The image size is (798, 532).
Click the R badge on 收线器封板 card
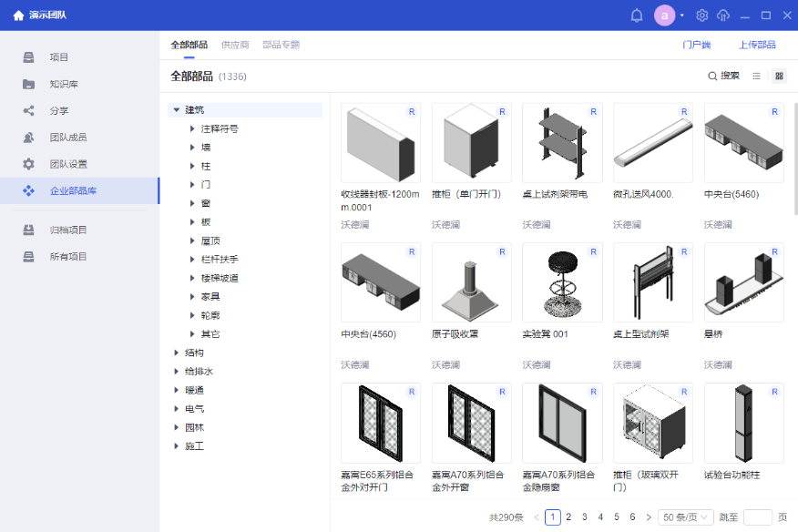coord(412,111)
